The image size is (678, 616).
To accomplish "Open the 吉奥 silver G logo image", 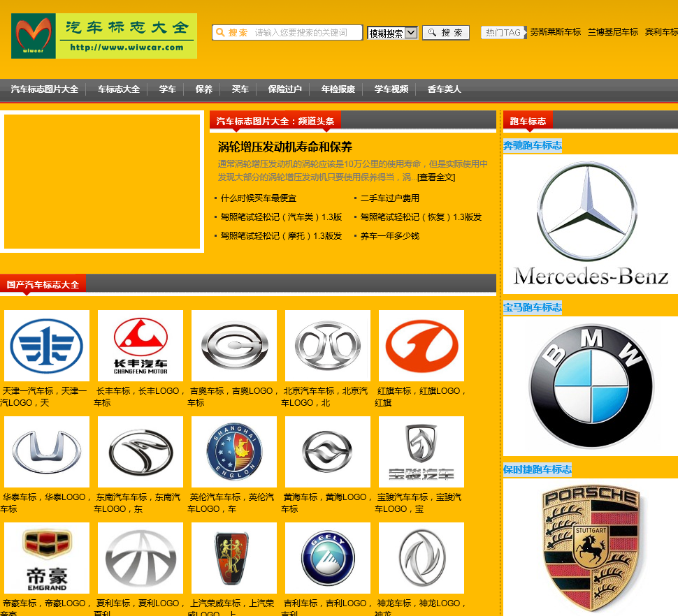I will (234, 346).
